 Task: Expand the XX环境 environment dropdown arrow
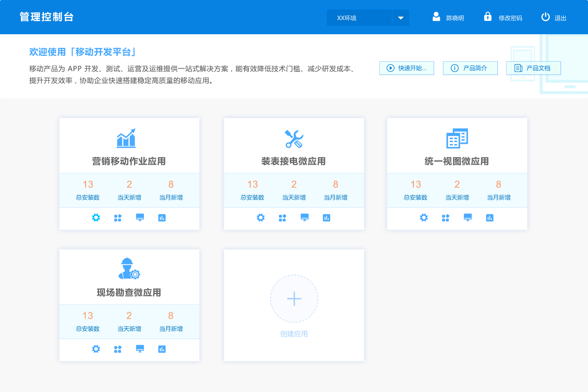[401, 18]
